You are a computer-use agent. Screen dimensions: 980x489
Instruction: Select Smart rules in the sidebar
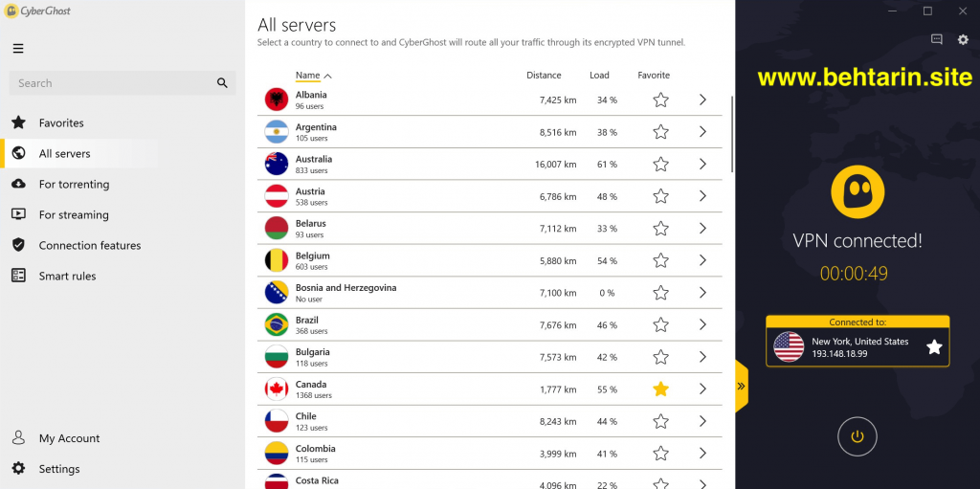click(68, 276)
